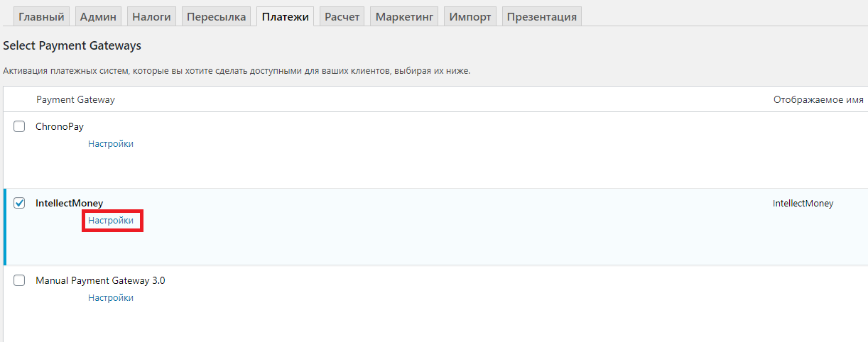Uncheck the IntellectMoney gateway checkbox
868x342 pixels.
[x=20, y=203]
